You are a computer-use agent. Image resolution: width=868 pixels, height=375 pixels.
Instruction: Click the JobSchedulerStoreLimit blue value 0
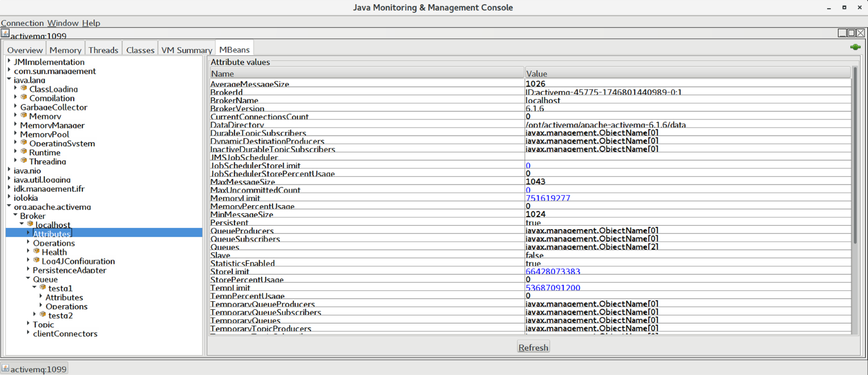click(x=528, y=166)
